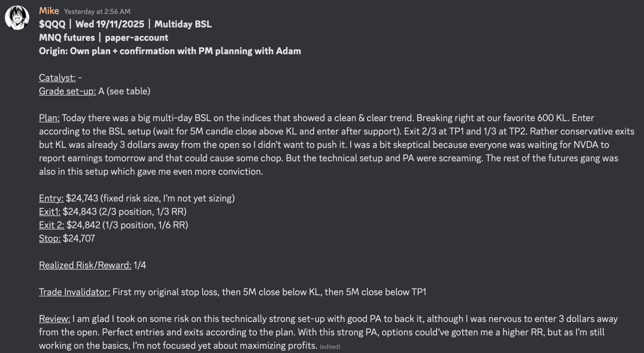The width and height of the screenshot is (644, 353).
Task: Open the Mike username profile link
Action: [49, 11]
